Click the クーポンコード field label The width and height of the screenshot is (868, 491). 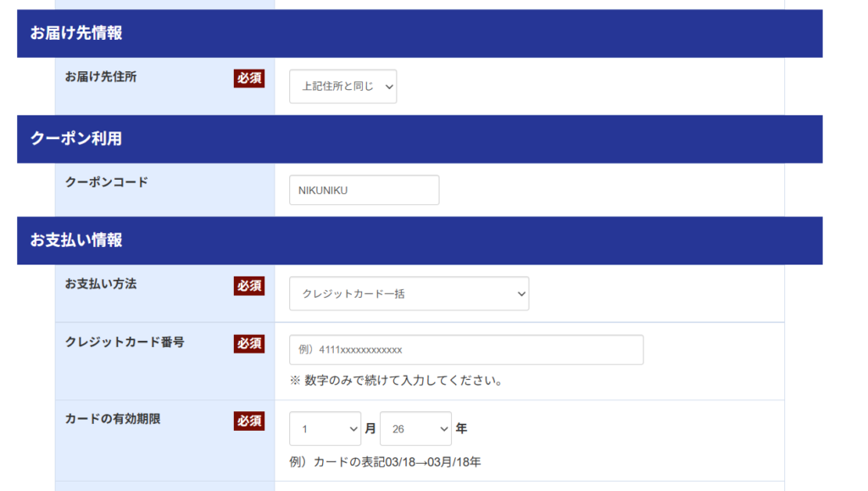pyautogui.click(x=106, y=181)
